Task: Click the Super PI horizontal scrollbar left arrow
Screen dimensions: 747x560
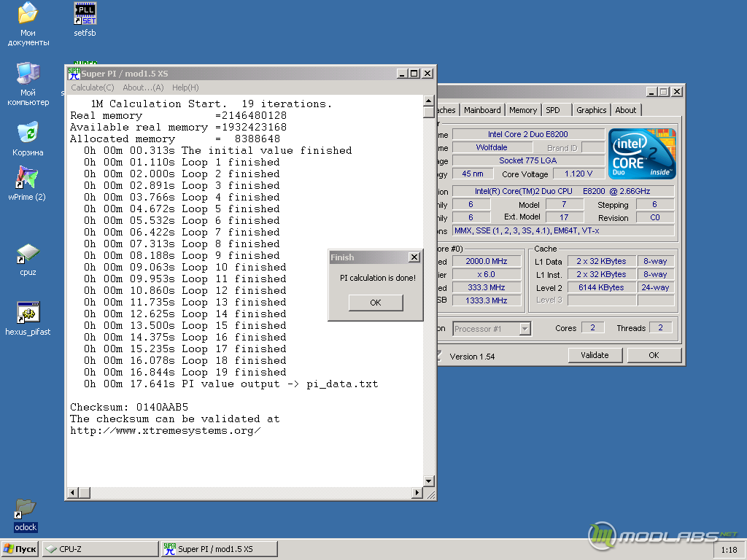Action: tap(72, 492)
